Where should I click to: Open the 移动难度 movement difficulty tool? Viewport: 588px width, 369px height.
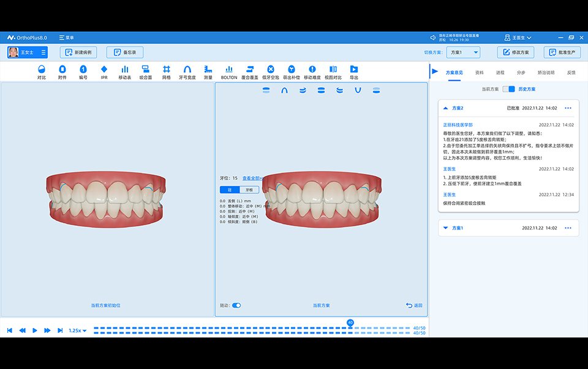312,72
